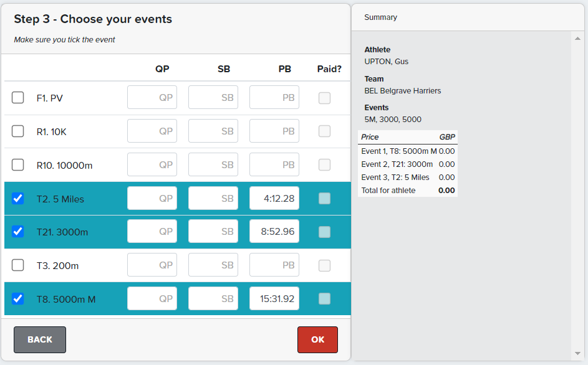This screenshot has width=588, height=365.
Task: Untick the T2. 5 Miles event
Action: pos(18,199)
